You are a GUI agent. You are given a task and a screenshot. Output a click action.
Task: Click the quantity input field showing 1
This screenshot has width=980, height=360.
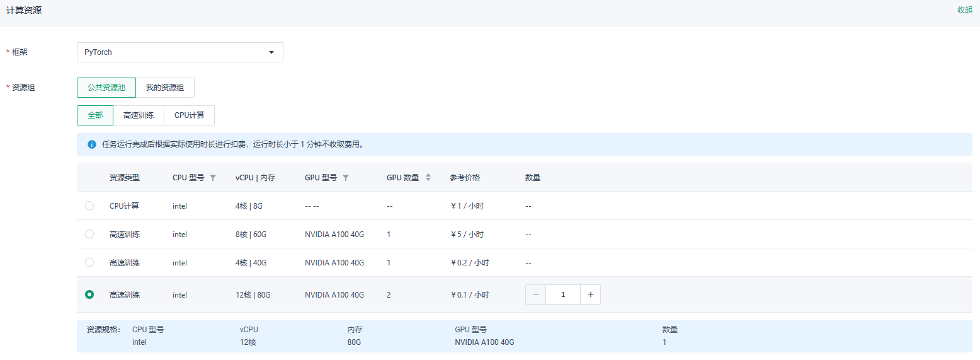pyautogui.click(x=563, y=294)
